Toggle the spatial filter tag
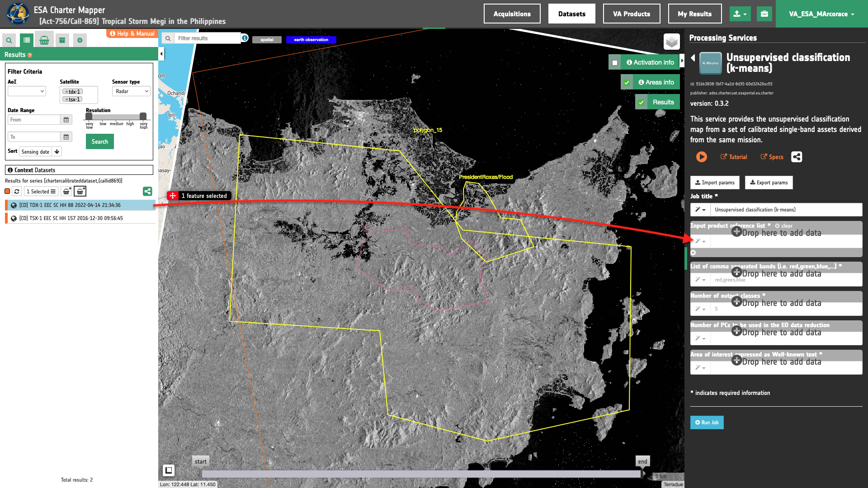Screen dimensions: 868x488 pos(267,40)
